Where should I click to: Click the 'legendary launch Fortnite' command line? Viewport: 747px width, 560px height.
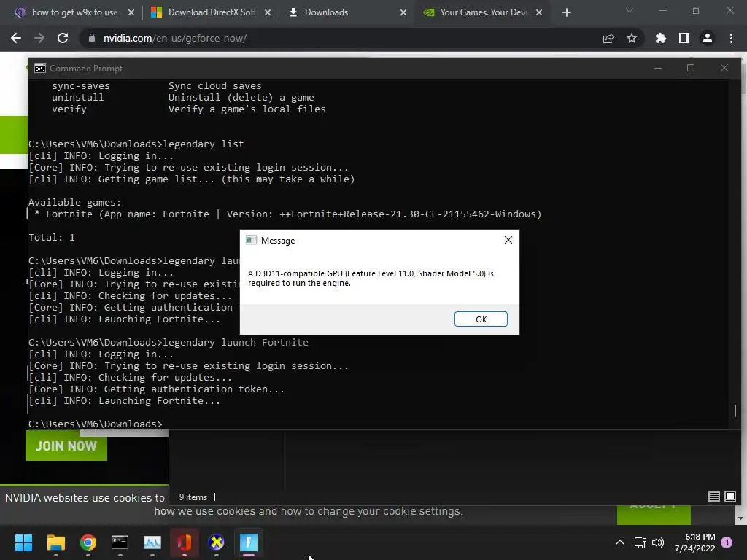click(x=169, y=342)
